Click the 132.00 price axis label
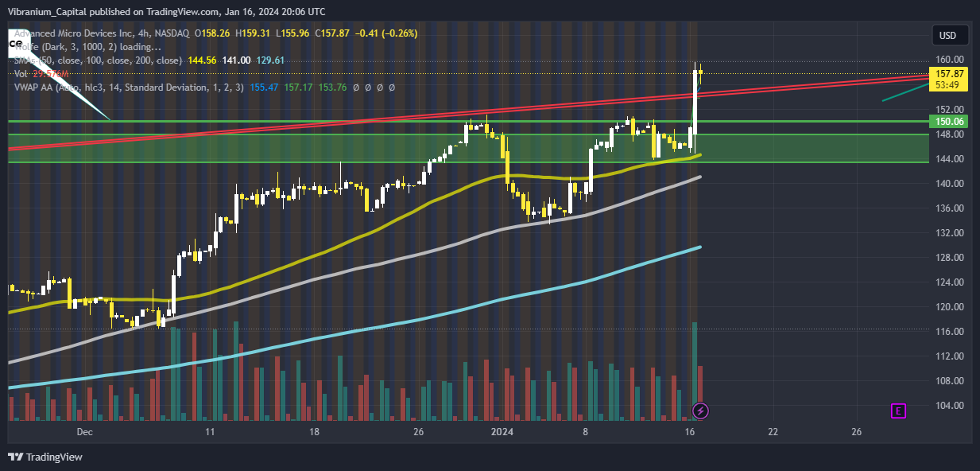Viewport: 980px width, 471px height. point(949,233)
